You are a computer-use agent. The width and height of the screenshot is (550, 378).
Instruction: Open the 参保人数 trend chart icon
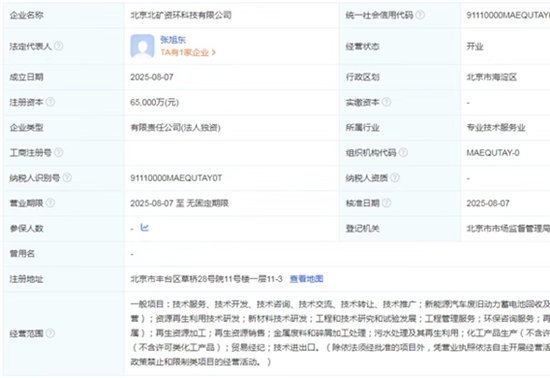(145, 228)
